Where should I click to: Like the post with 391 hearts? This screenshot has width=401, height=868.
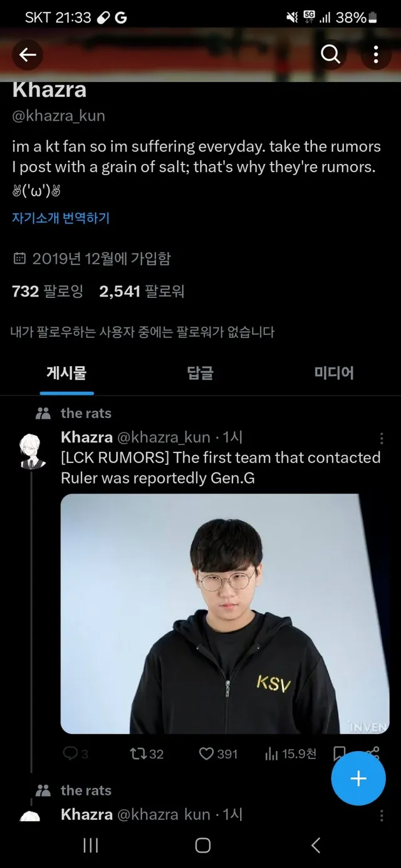(x=218, y=754)
